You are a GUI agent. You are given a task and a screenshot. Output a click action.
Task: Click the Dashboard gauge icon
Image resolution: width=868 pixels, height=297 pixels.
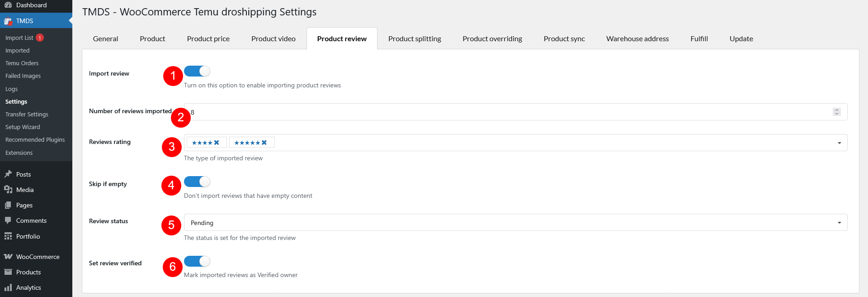click(8, 5)
